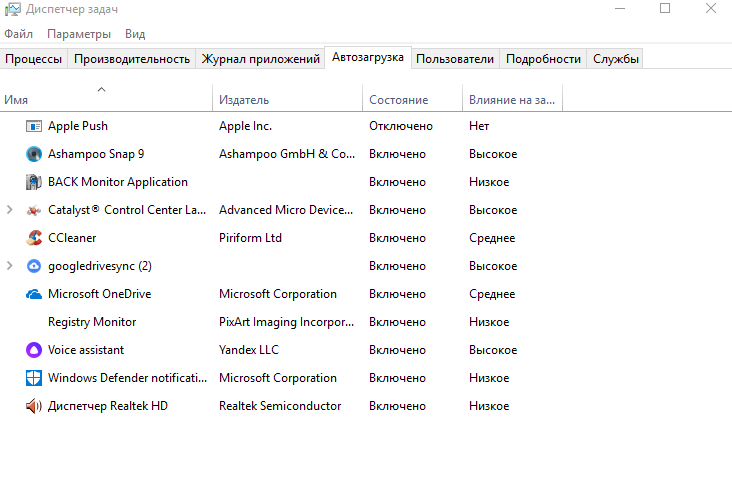Screen dimensions: 732x481
Task: Switch to the Процессы tab
Action: pos(34,59)
